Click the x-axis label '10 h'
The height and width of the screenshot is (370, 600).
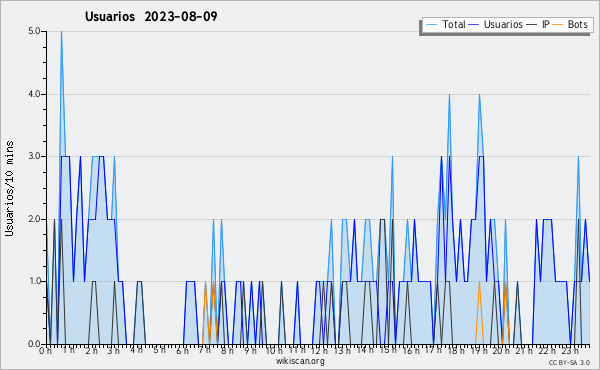pyautogui.click(x=274, y=351)
